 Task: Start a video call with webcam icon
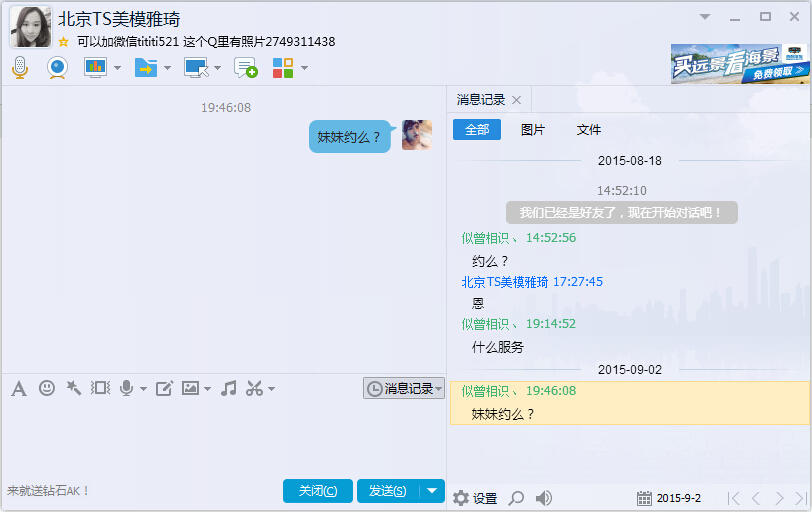point(57,67)
